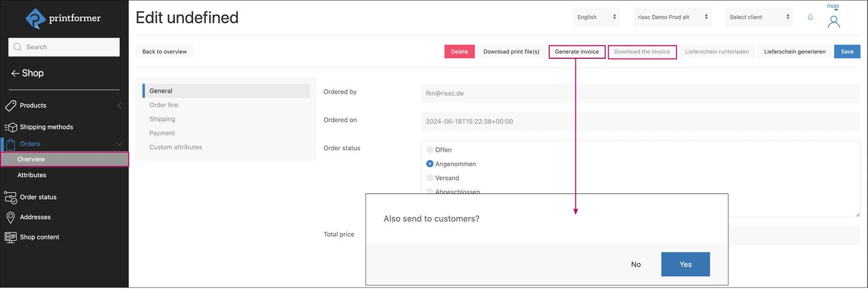Click the Products tag icon
Screen dimensions: 868x299
tap(10, 106)
